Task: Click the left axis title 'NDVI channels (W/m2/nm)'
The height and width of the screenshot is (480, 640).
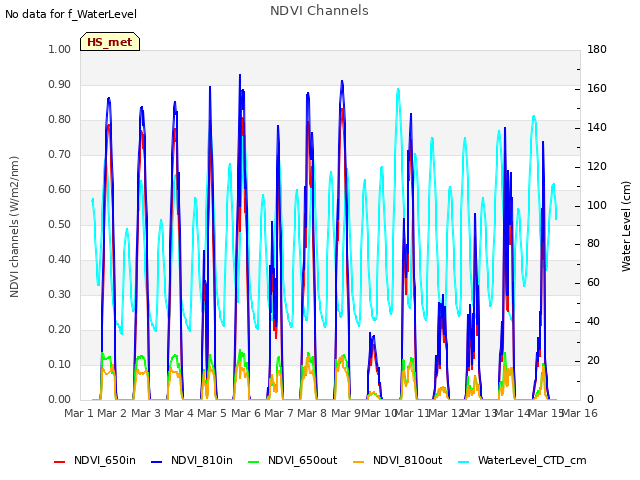Action: (14, 227)
